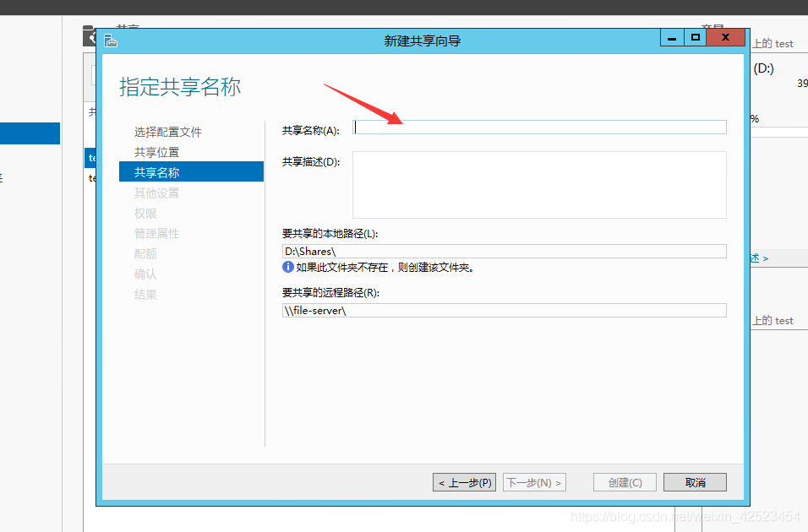Focus the 共享名称 input field

539,128
